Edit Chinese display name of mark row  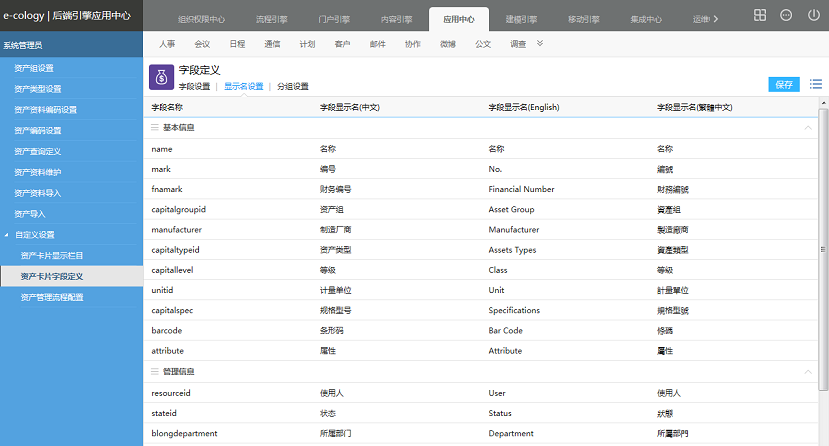click(328, 169)
